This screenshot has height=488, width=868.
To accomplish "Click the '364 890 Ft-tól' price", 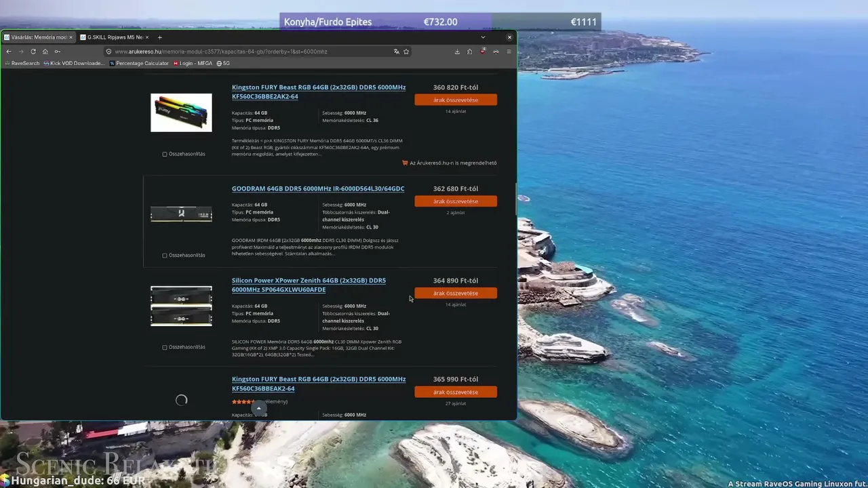I will (x=456, y=281).
